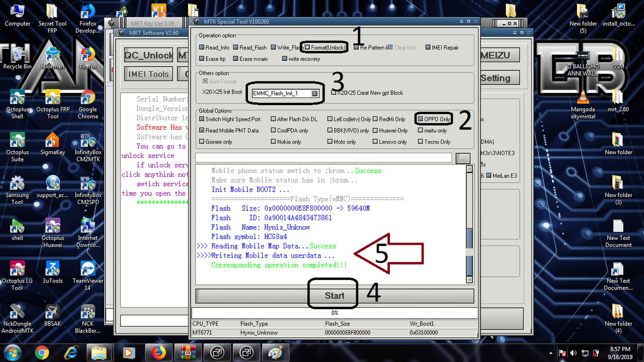
Task: Open the New Text Document icon
Action: pos(618,233)
